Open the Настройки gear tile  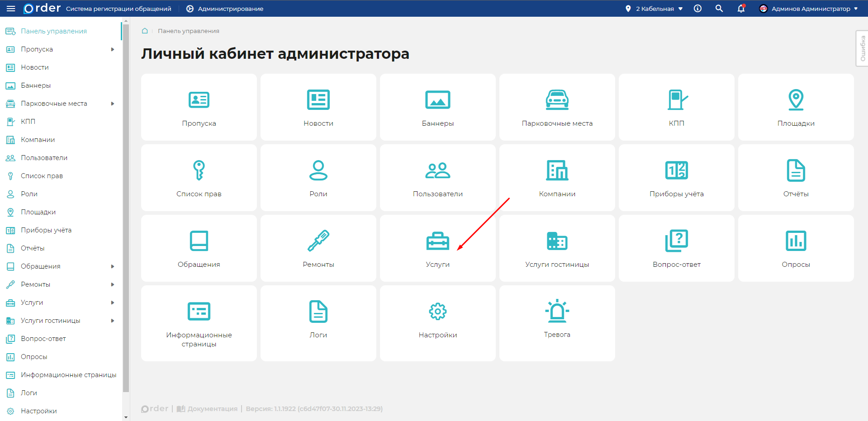[x=437, y=322]
